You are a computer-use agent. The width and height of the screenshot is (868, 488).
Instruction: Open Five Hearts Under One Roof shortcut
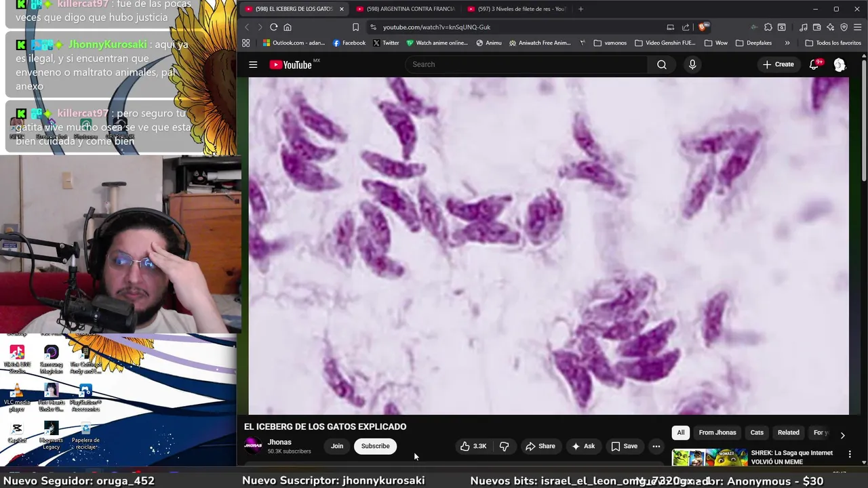click(x=51, y=398)
